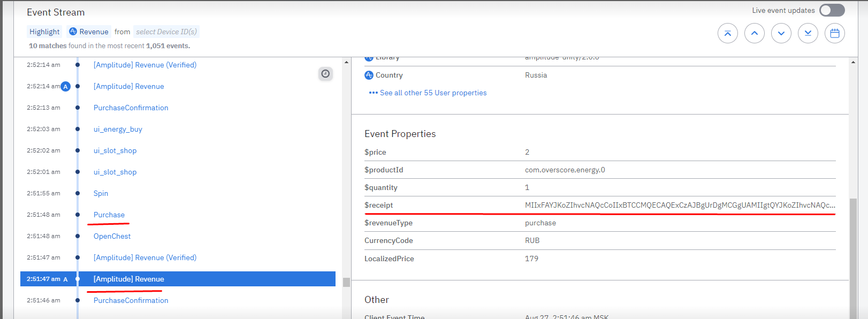Click Amplitude icon in Revenue highlight chip

(73, 32)
